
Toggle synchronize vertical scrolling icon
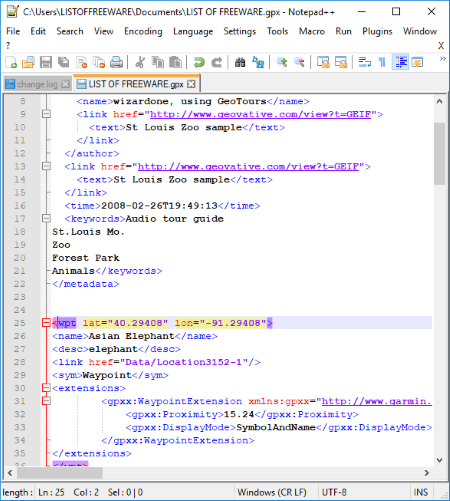click(323, 62)
